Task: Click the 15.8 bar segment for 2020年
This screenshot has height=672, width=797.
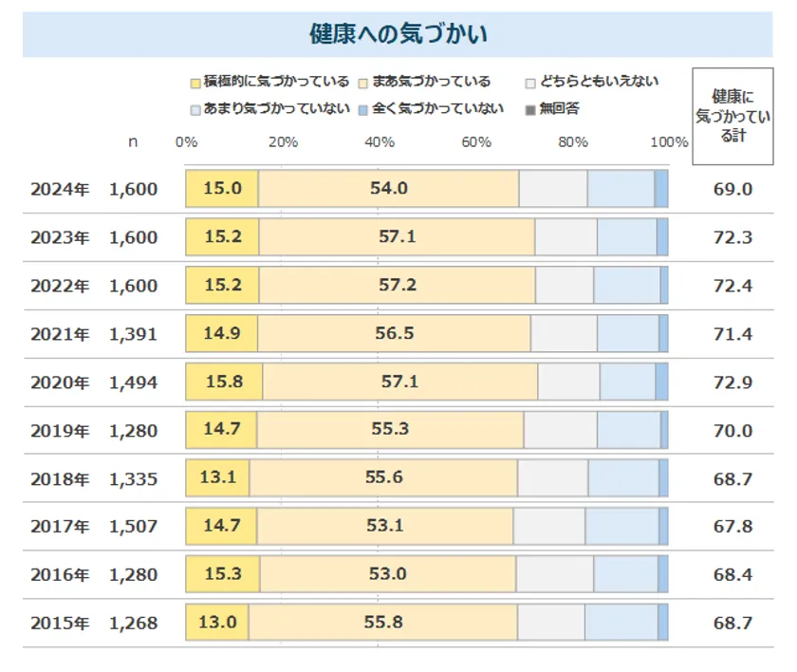Action: [224, 382]
